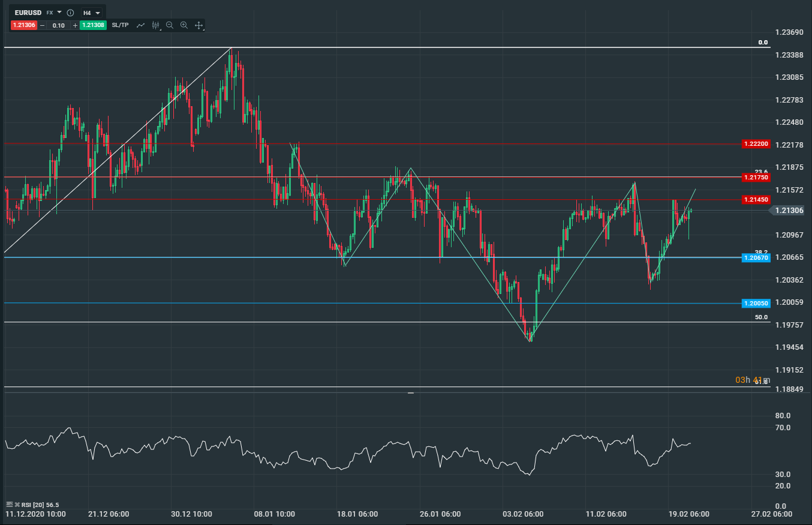Open the H4 timeframe dropdown
812x525 pixels.
[91, 12]
